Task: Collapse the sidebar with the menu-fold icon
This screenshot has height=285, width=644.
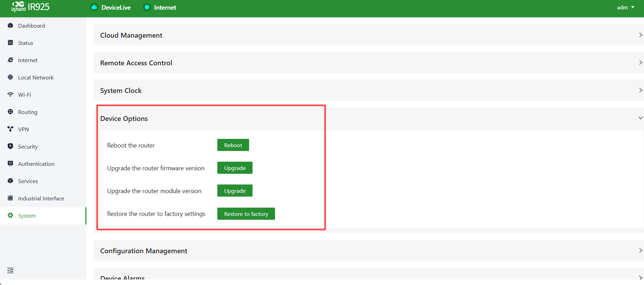Action: click(x=10, y=270)
